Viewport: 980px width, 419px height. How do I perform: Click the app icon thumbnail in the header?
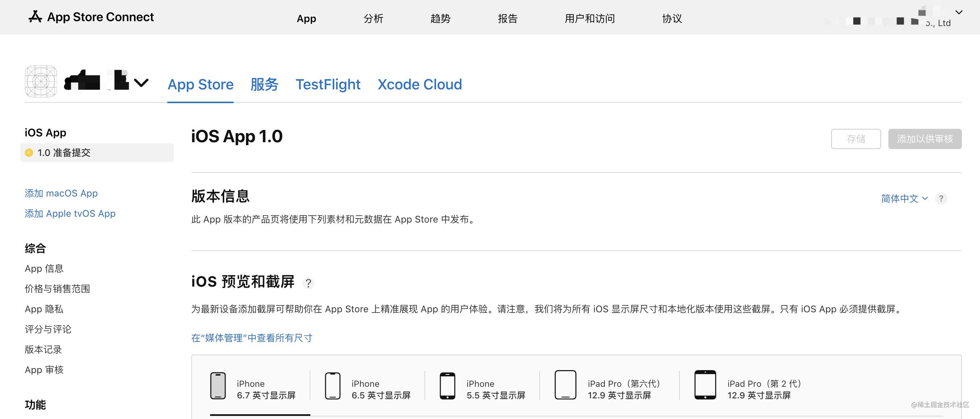(x=40, y=81)
